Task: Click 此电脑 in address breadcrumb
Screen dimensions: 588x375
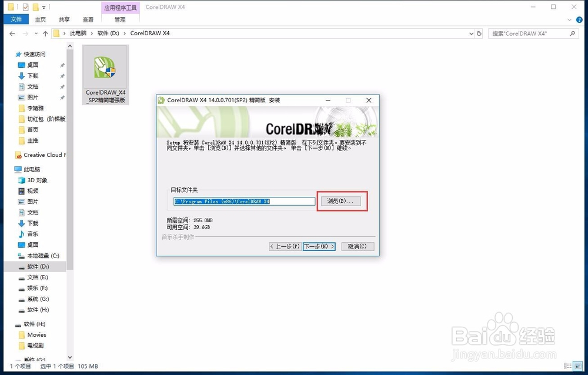Action: [78, 33]
